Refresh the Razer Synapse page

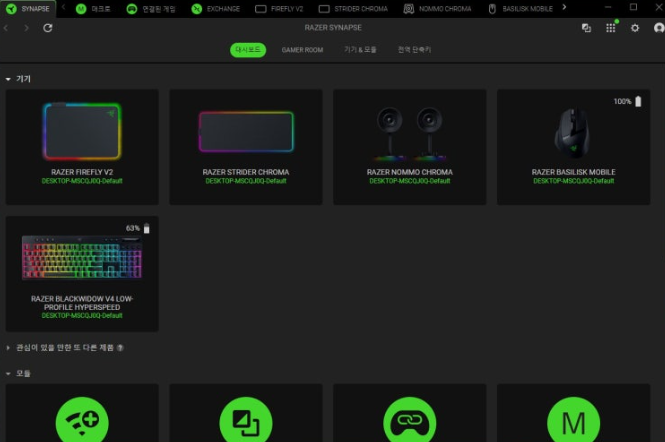48,28
